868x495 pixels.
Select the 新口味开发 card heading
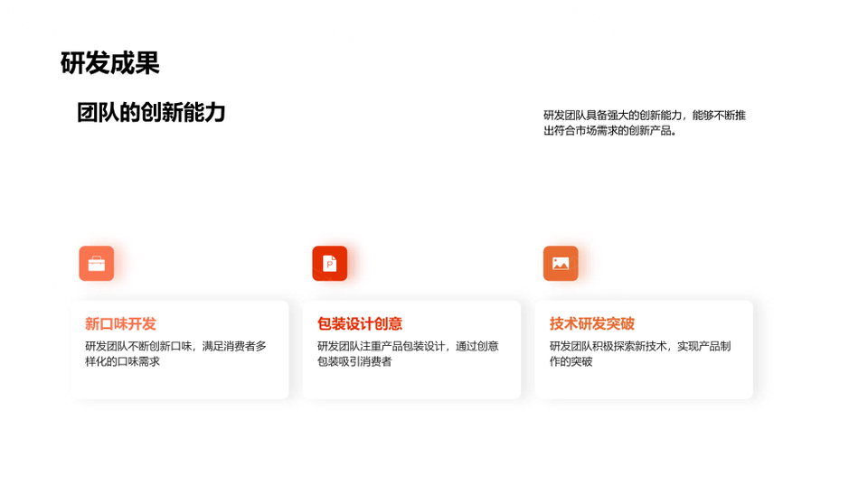click(120, 323)
